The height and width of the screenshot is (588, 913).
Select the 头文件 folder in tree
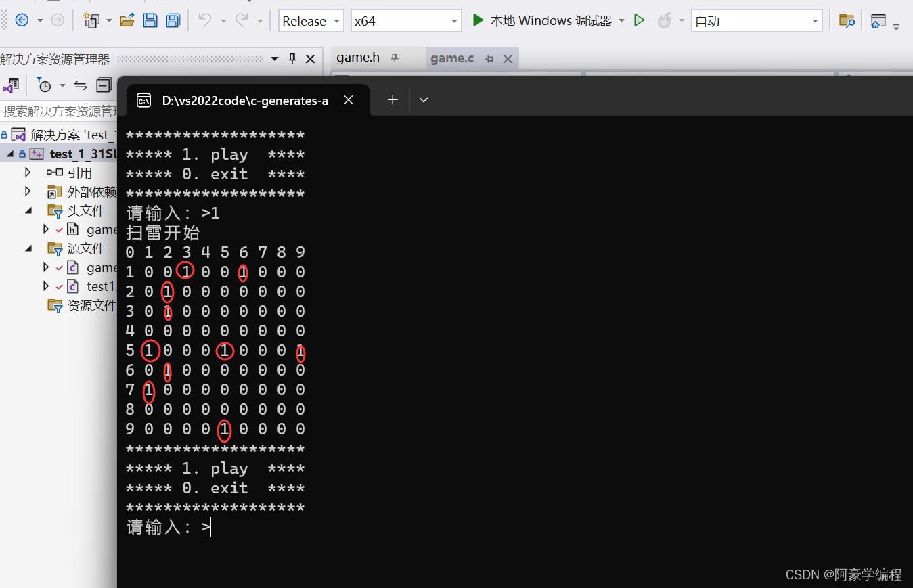pyautogui.click(x=85, y=210)
